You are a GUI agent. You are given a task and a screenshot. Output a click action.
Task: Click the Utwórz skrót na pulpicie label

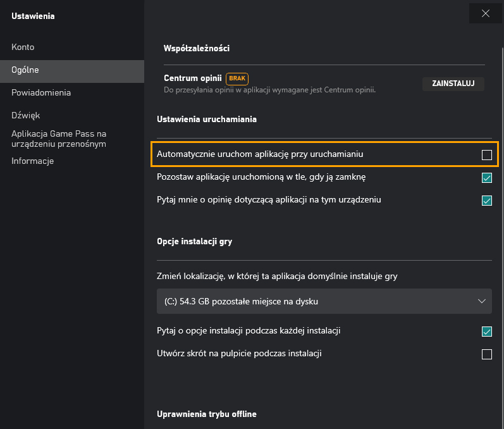(x=239, y=354)
